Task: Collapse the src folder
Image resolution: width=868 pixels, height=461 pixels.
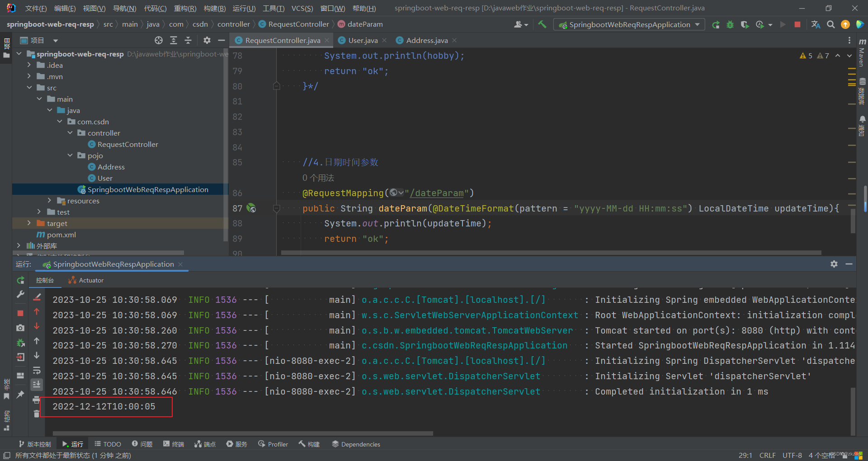Action: [29, 88]
